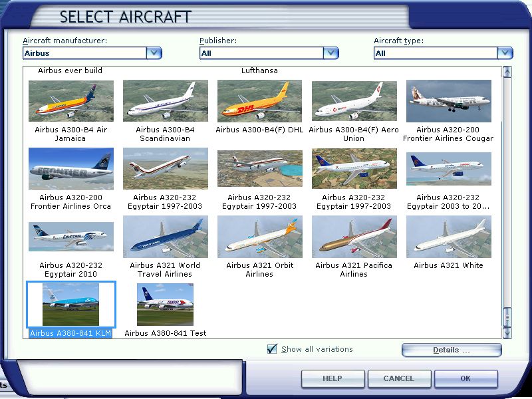Open the Aircraft type dropdown
The width and height of the screenshot is (532, 399).
[x=505, y=53]
